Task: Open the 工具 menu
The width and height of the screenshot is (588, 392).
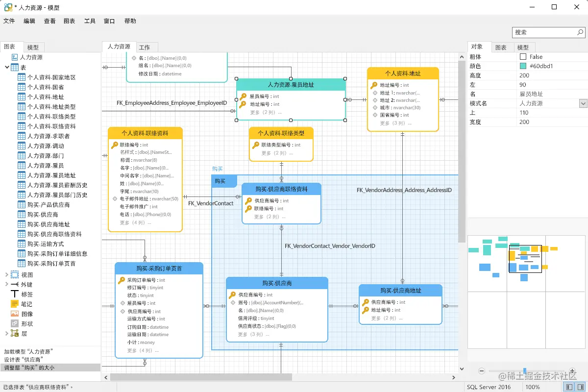Action: [x=89, y=21]
